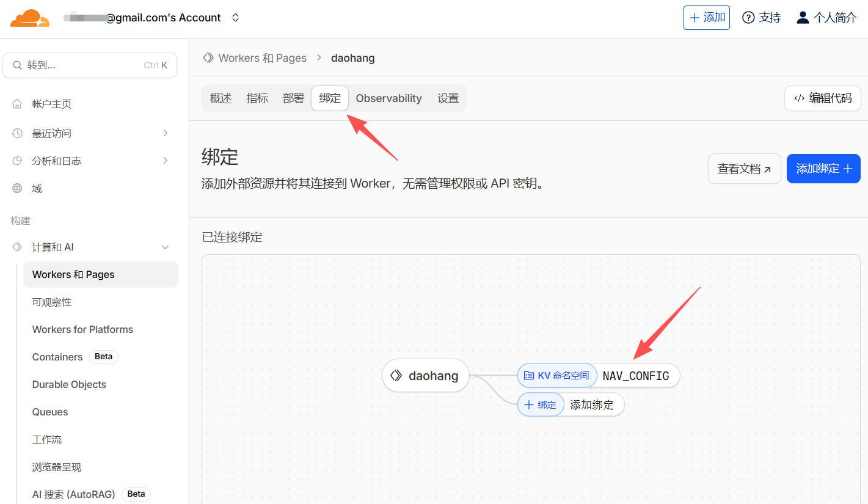The width and height of the screenshot is (868, 504).
Task: Click the profile person icon
Action: point(803,18)
